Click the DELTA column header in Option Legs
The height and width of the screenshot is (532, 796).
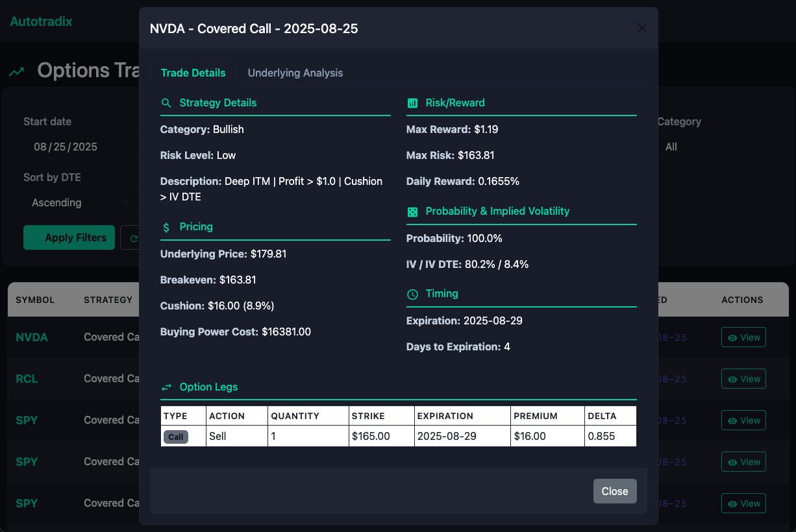(610, 416)
